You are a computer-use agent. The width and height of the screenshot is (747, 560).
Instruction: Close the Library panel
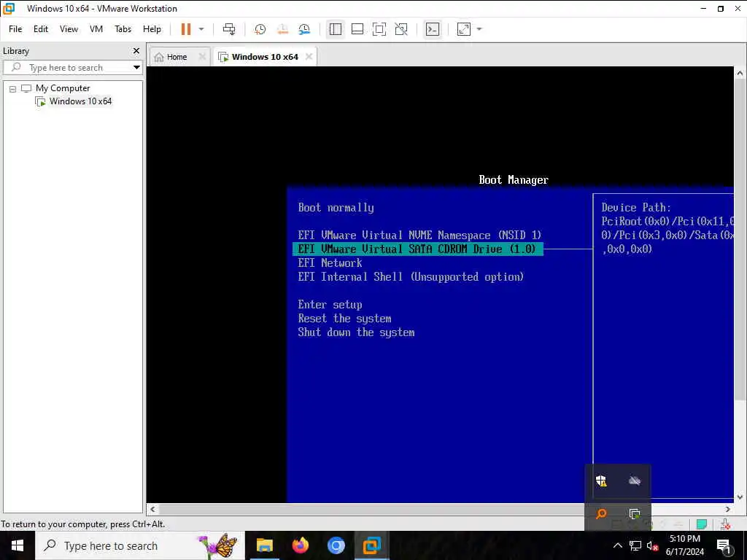136,50
